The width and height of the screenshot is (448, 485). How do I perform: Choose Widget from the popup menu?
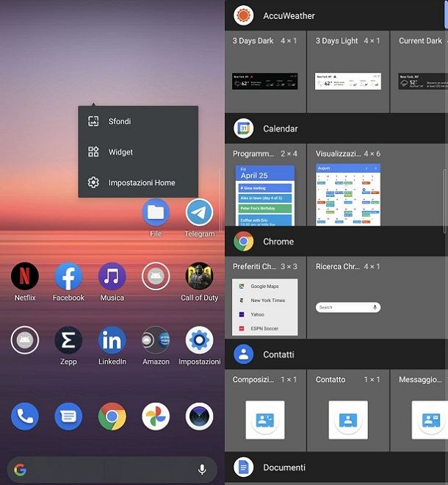(x=138, y=152)
